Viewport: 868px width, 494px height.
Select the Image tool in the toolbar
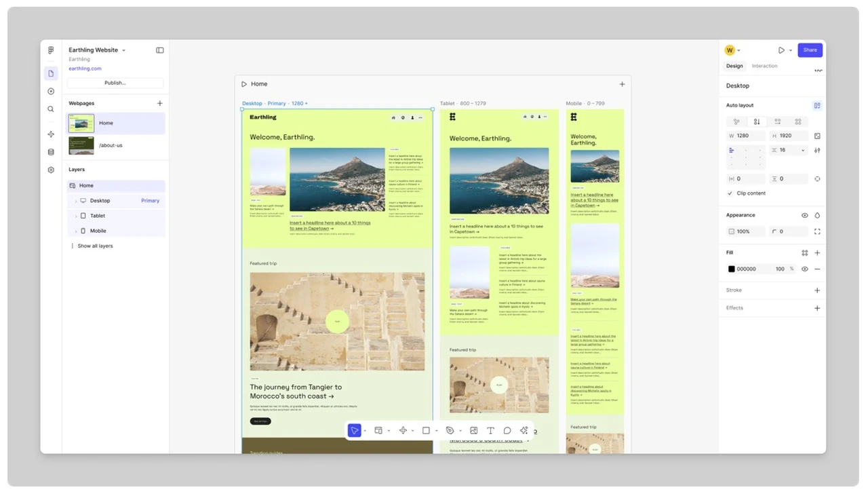(473, 430)
